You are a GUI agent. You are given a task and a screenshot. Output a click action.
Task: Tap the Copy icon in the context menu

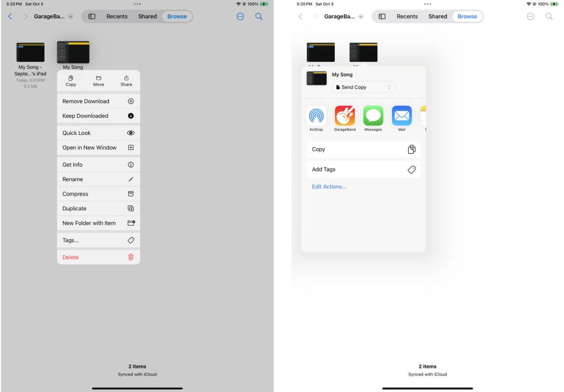pos(70,80)
